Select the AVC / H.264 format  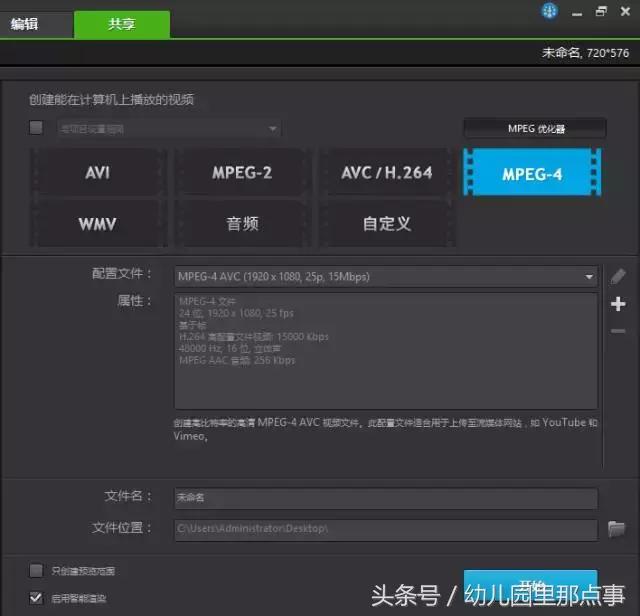(x=387, y=172)
